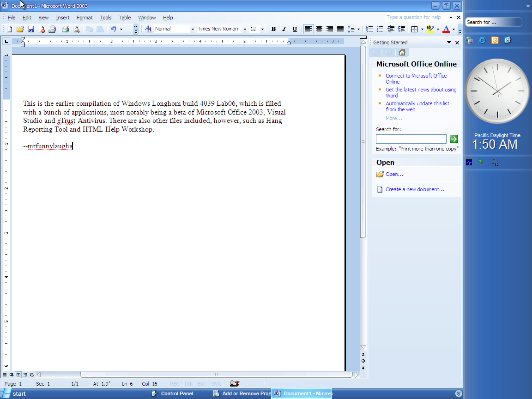Image resolution: width=532 pixels, height=399 pixels.
Task: Switch to Normal view button at bottom left
Action: pos(5,375)
